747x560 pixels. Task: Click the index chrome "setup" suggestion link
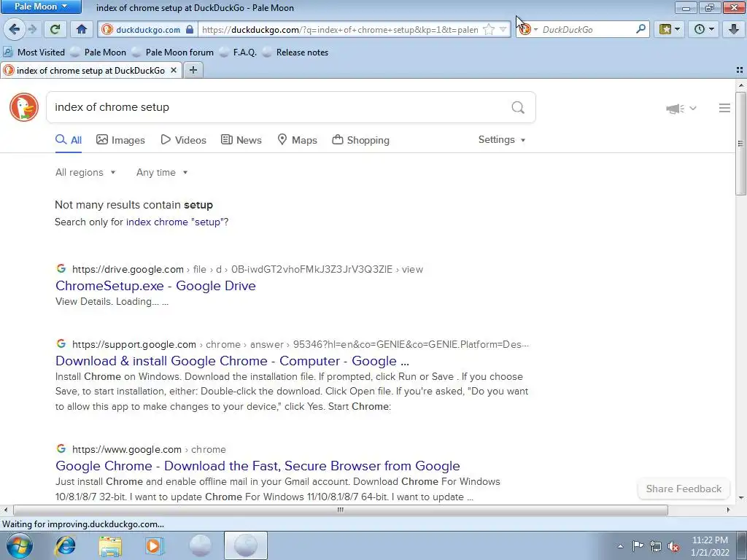[x=175, y=222]
